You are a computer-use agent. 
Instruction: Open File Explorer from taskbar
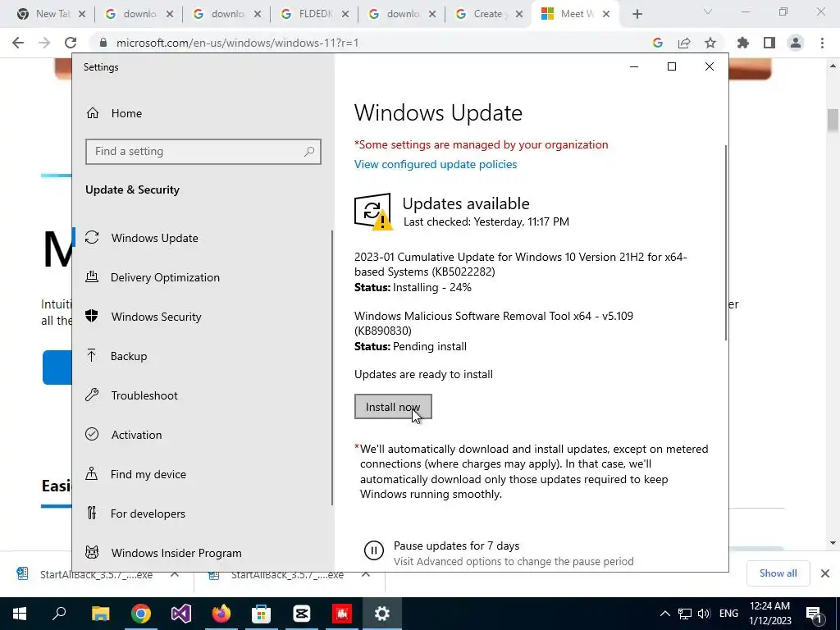pyautogui.click(x=100, y=614)
